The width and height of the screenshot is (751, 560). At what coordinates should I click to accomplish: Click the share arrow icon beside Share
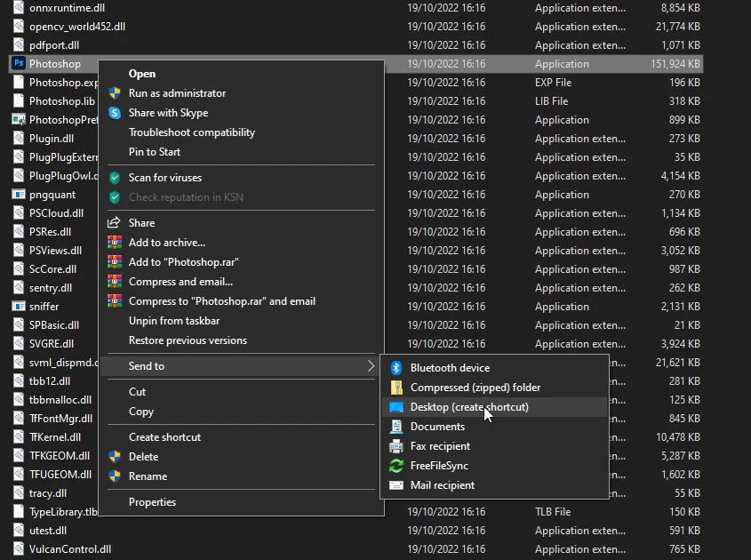point(114,223)
